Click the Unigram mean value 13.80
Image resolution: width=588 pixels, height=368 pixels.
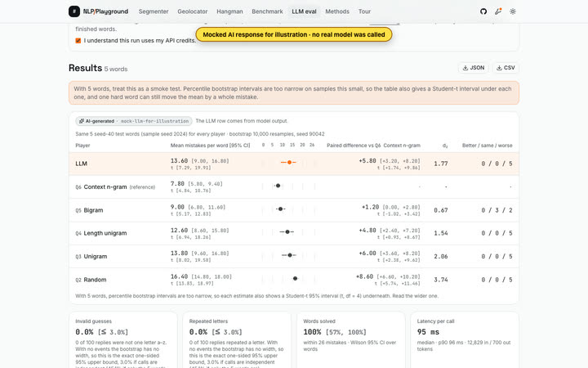pyautogui.click(x=179, y=254)
